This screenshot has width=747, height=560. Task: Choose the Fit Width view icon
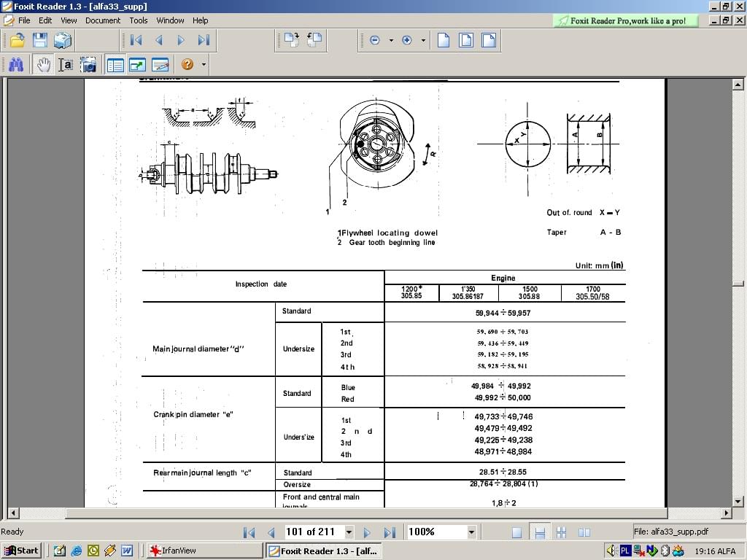click(x=489, y=40)
